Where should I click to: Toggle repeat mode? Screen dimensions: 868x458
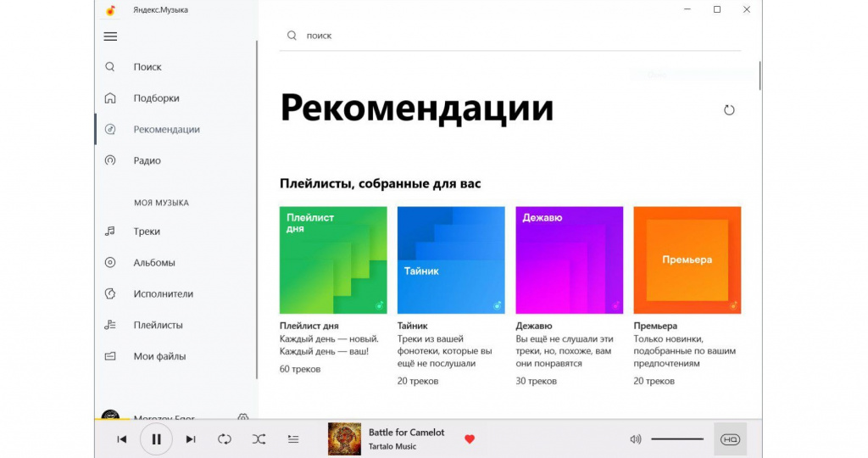(224, 439)
